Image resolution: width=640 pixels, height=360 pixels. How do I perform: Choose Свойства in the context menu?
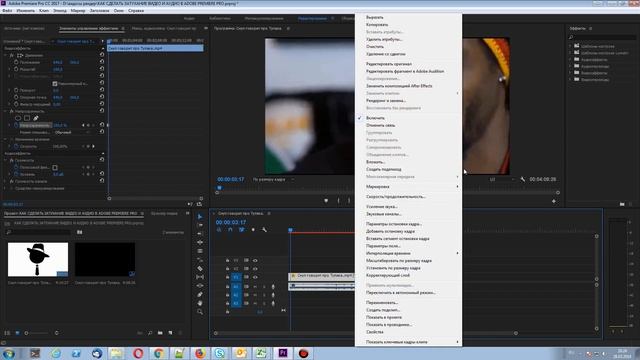point(408,332)
